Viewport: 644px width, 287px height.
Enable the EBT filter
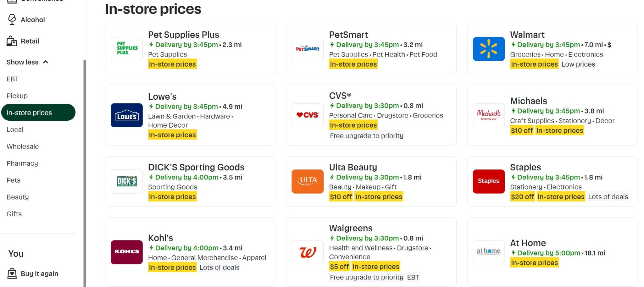pos(13,79)
